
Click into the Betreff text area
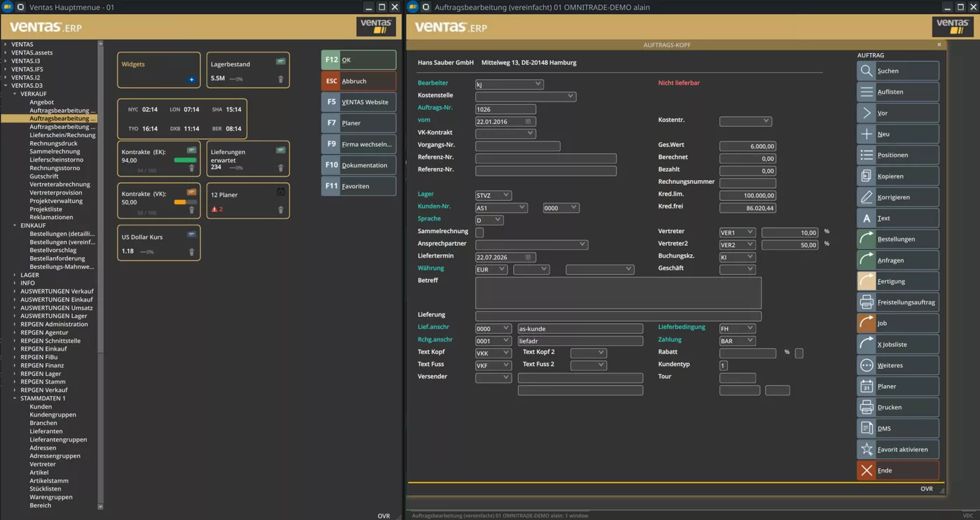[x=618, y=293]
